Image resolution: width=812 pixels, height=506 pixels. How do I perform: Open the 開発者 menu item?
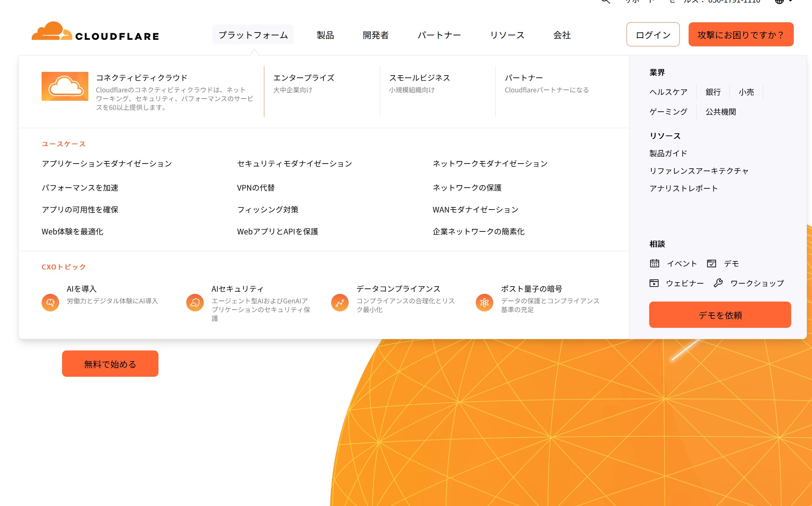(376, 35)
